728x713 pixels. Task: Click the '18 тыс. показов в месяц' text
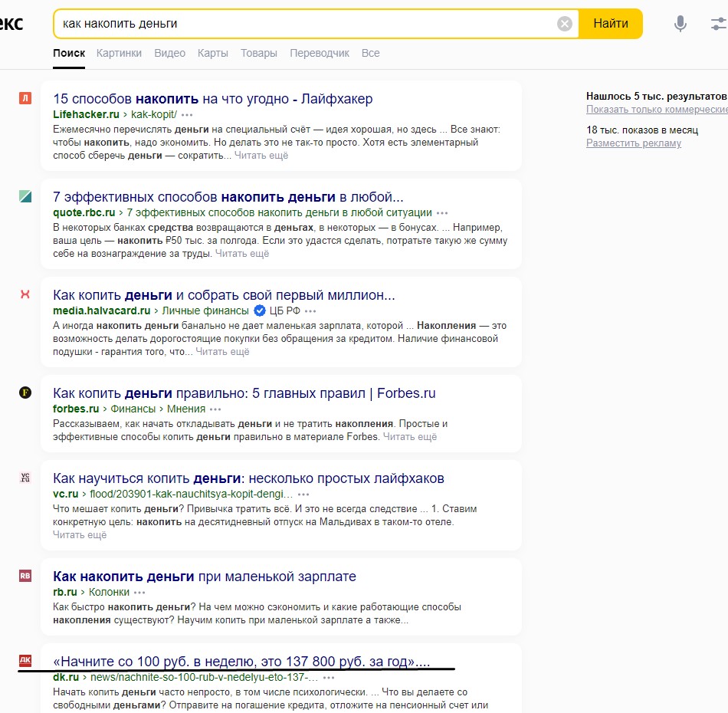pos(642,130)
